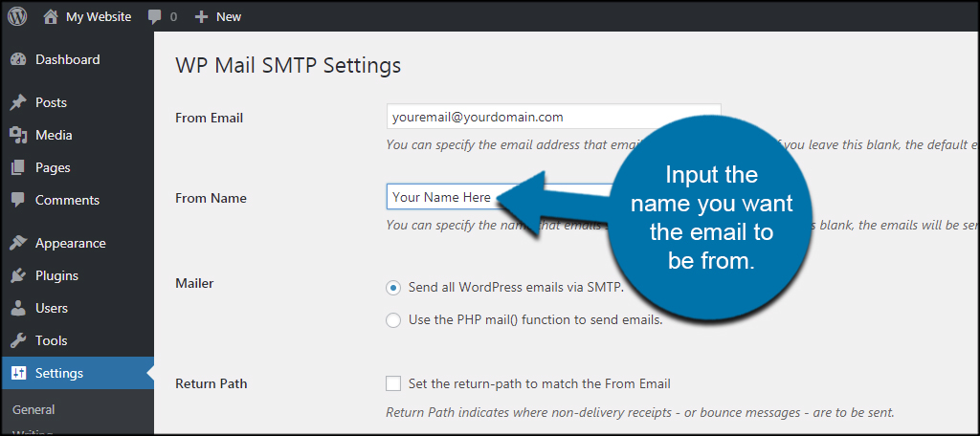Click the Media icon in sidebar
This screenshot has height=436, width=980.
19,135
